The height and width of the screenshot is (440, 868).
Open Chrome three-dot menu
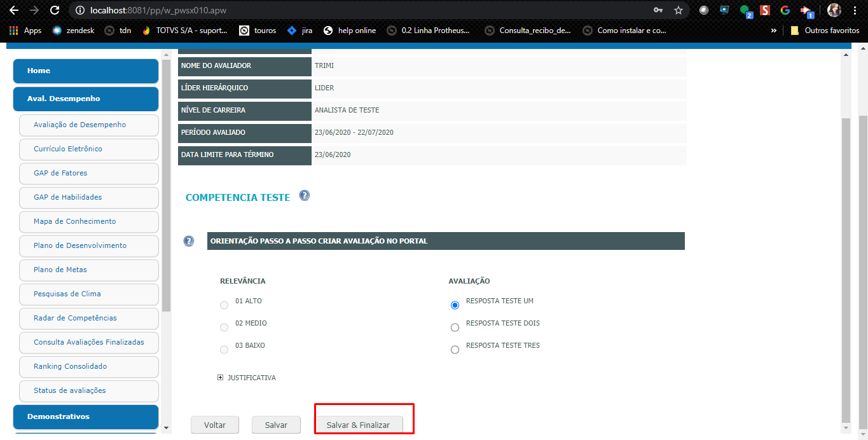tap(855, 10)
